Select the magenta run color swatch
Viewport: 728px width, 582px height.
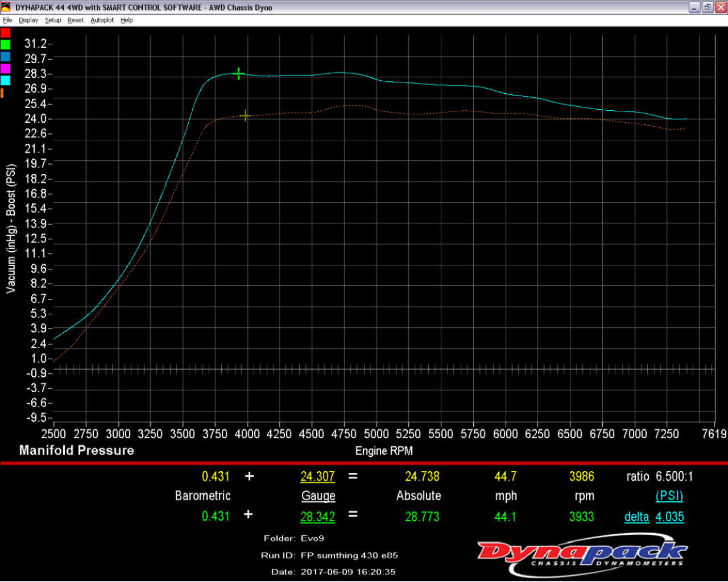click(x=6, y=69)
